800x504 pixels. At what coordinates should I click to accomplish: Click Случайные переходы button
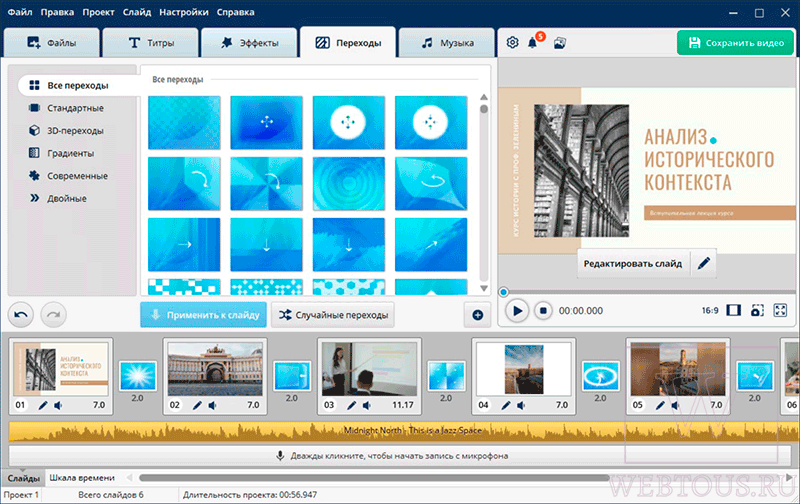point(333,315)
